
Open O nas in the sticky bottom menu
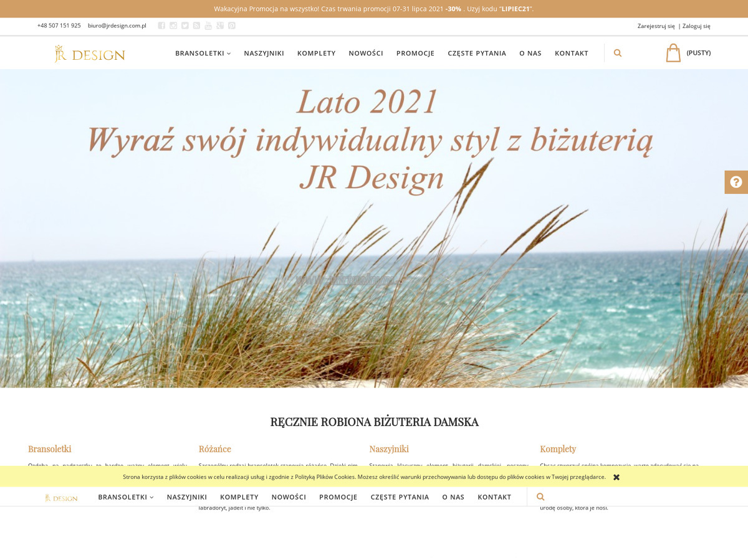click(453, 497)
